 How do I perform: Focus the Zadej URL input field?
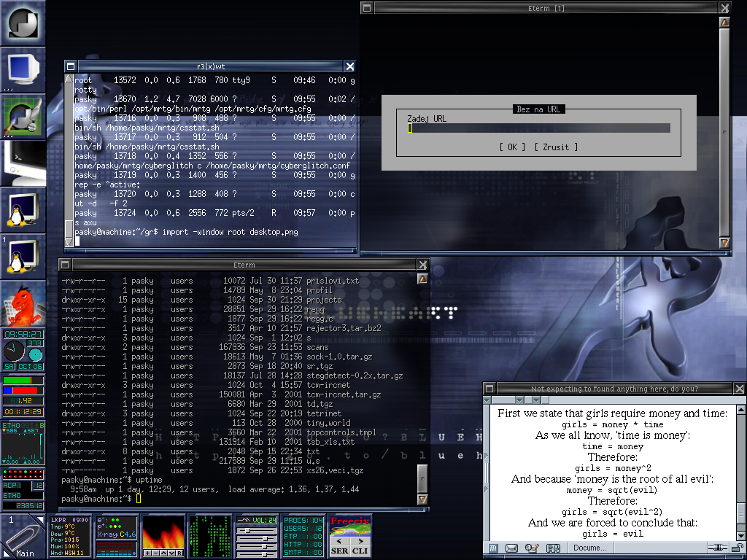tap(539, 128)
